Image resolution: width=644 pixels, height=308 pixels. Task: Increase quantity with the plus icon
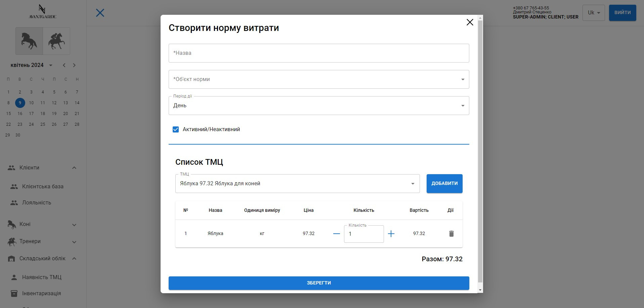(x=391, y=234)
